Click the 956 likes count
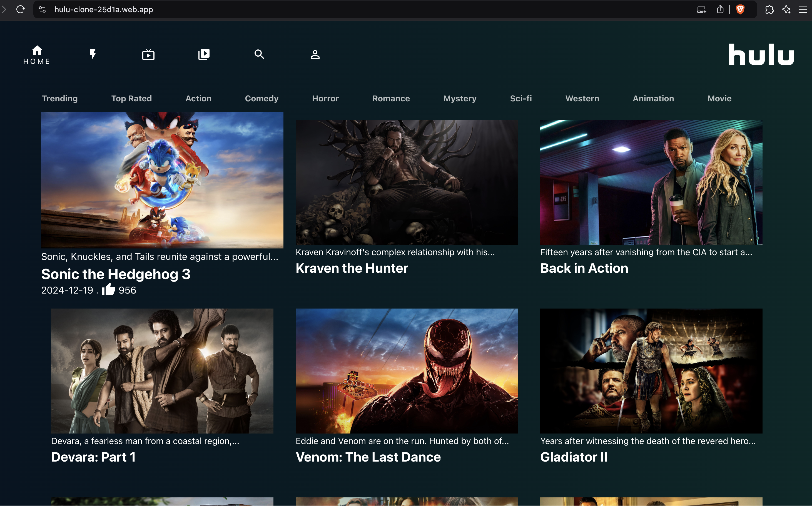Image resolution: width=812 pixels, height=506 pixels. [128, 290]
